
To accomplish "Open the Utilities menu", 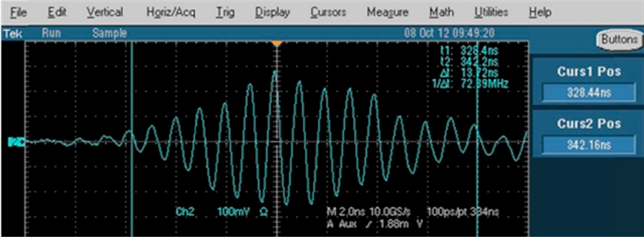I will pyautogui.click(x=491, y=13).
